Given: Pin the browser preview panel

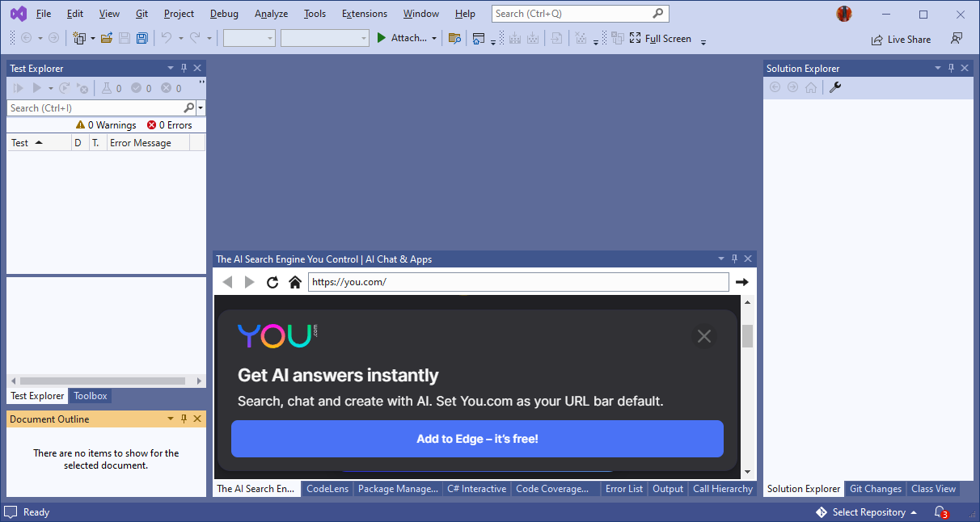Looking at the screenshot, I should 734,259.
